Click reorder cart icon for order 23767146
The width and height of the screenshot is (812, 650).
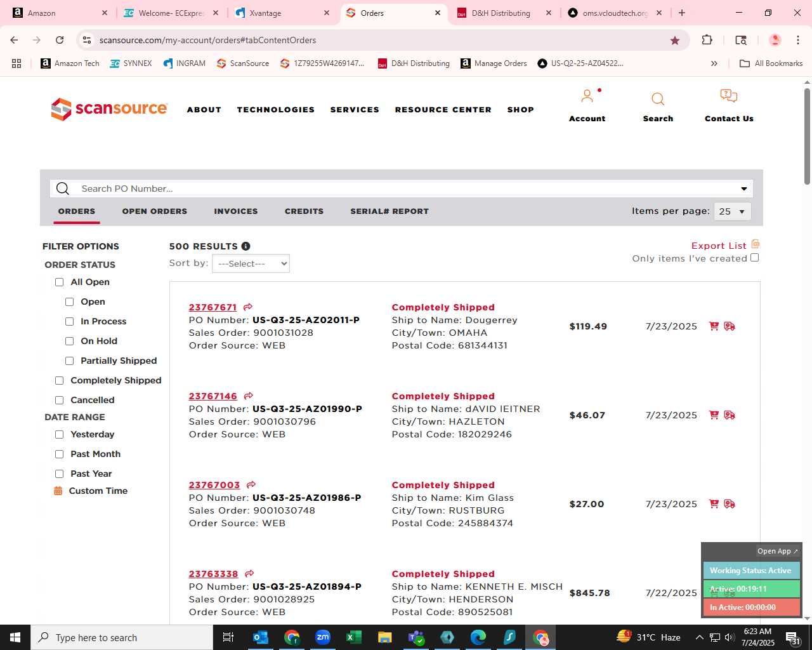pyautogui.click(x=714, y=415)
